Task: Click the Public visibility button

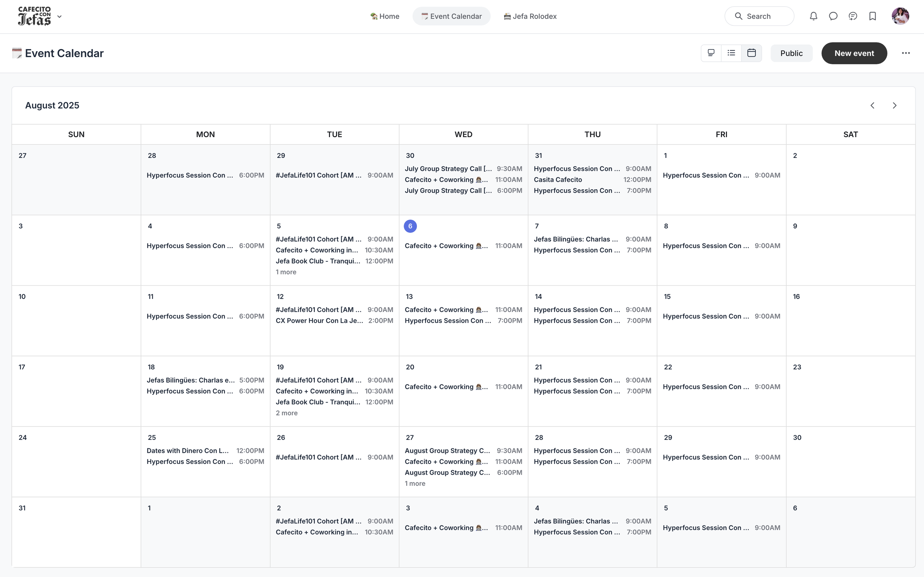Action: tap(791, 53)
